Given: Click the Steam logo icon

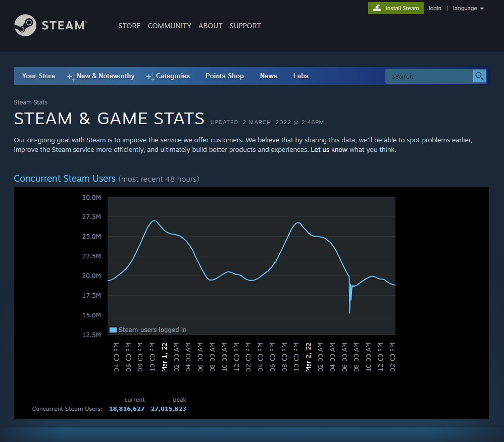Looking at the screenshot, I should [25, 25].
